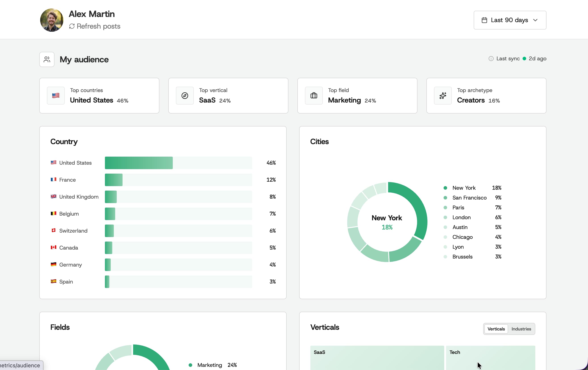Click the refresh icon beside Refresh posts
The width and height of the screenshot is (588, 370).
click(x=72, y=26)
